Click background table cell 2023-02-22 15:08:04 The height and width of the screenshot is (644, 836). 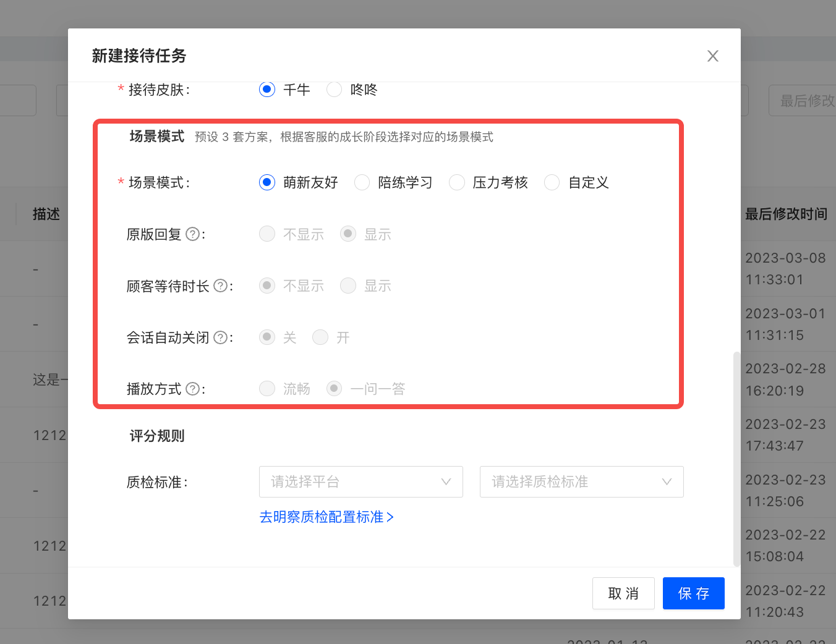coord(785,546)
